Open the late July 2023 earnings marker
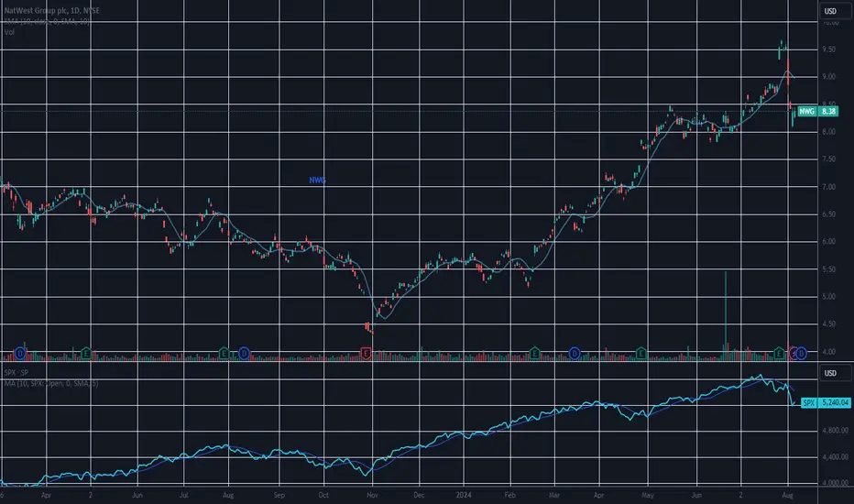Viewport: 854px width, 504px height. 224,354
